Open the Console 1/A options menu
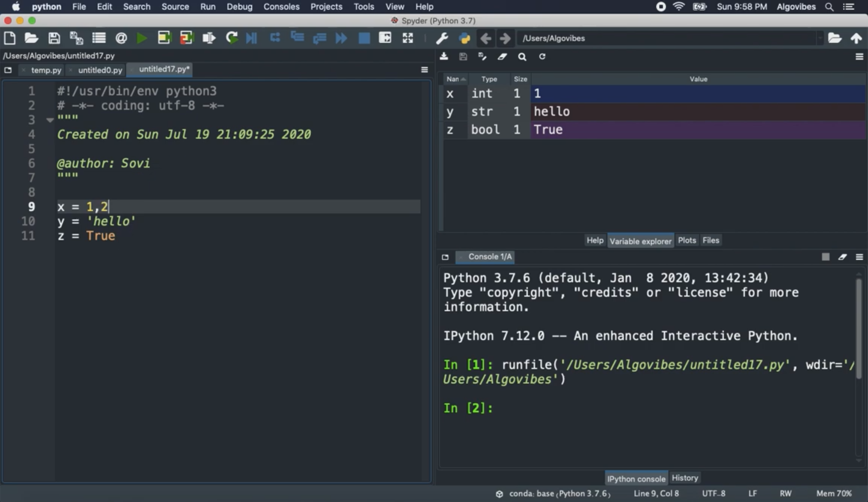The image size is (868, 502). [x=858, y=257]
